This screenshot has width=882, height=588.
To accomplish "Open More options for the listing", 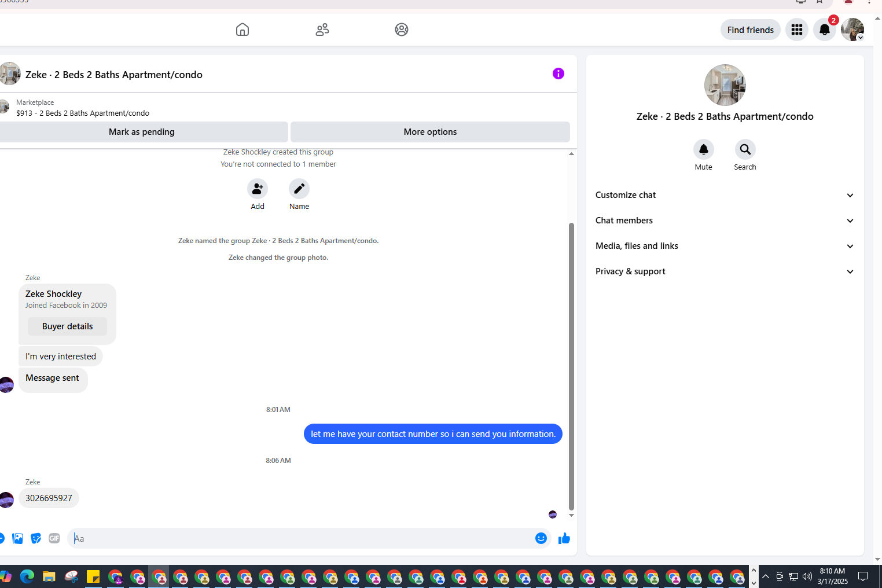I will [430, 132].
